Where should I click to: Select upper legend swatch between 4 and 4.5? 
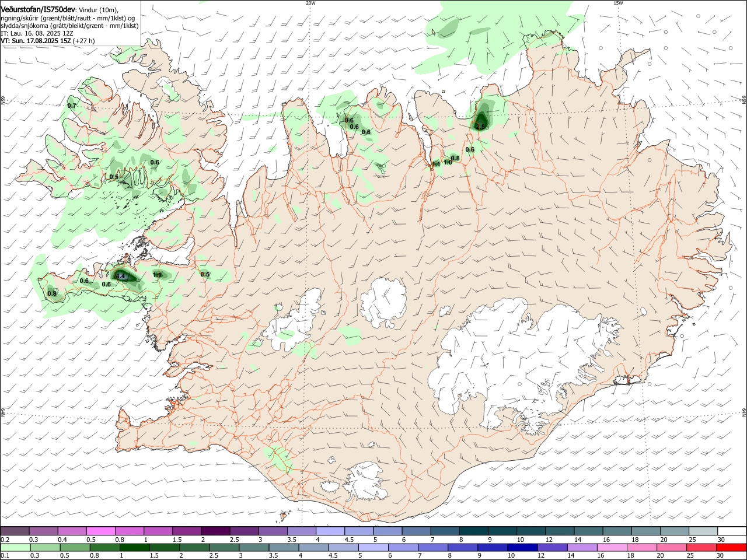tap(329, 531)
